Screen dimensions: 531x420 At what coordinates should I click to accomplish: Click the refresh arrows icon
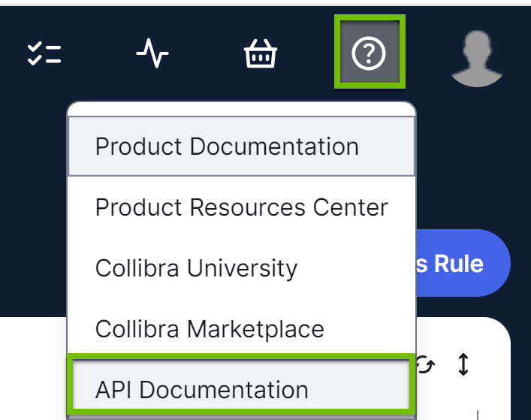pos(425,364)
